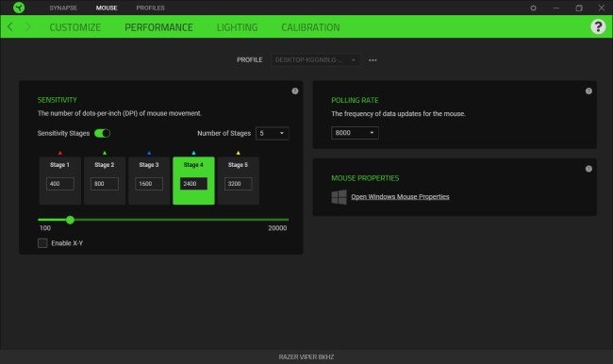This screenshot has width=613, height=364.
Task: Click green indicator above Stage 2
Action: [x=105, y=153]
